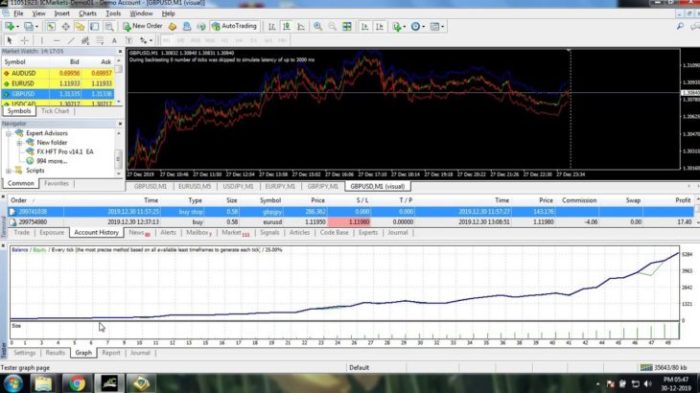
Task: Select the arrow cursor tool
Action: point(9,40)
